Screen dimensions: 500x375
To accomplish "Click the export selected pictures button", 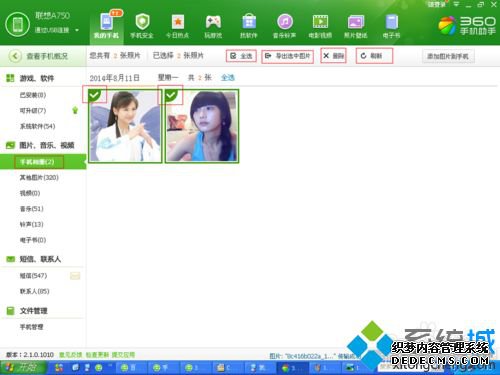I will pos(287,56).
